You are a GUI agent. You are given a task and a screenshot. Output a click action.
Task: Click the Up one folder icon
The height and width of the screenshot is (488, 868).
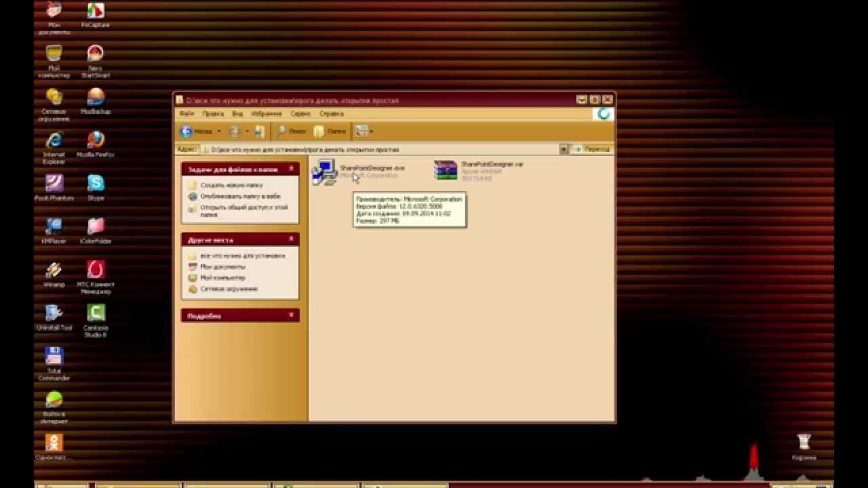click(260, 131)
